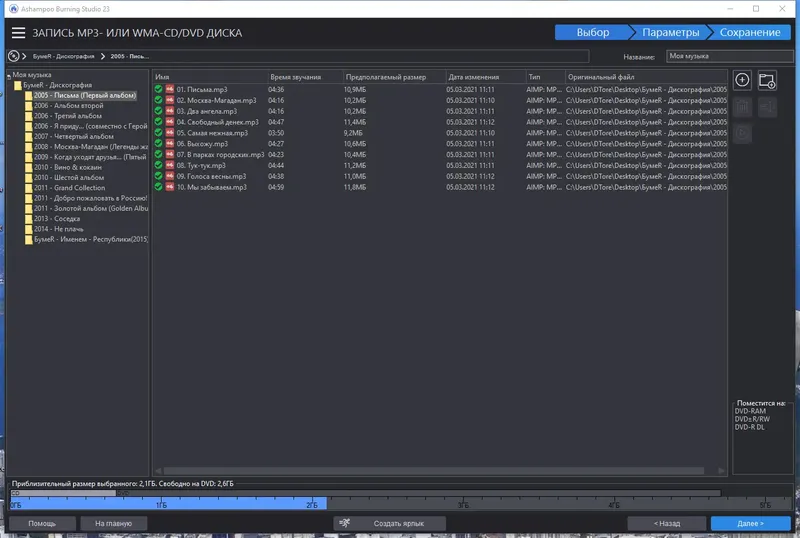
Task: Click the add folder icon
Action: pos(767,80)
